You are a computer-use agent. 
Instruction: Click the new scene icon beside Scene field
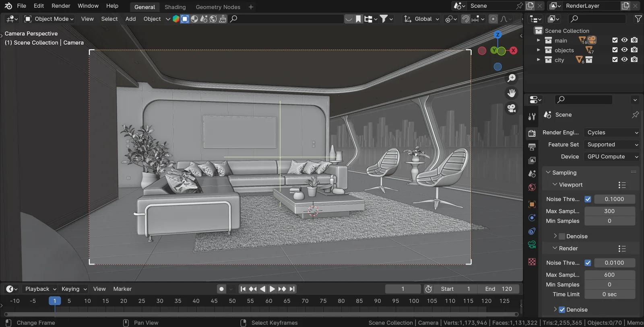(530, 6)
